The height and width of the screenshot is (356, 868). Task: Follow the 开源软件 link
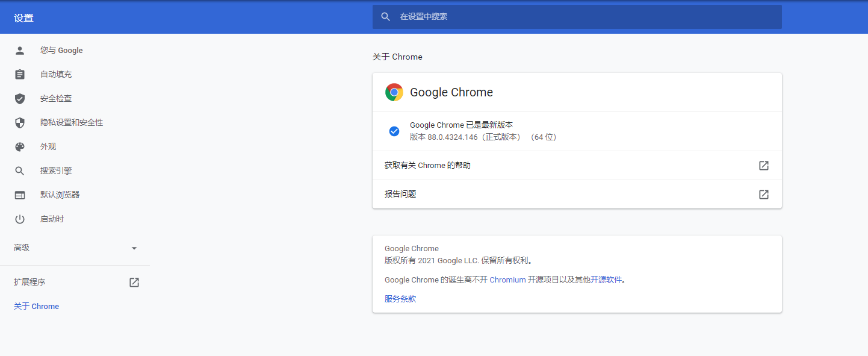click(606, 280)
